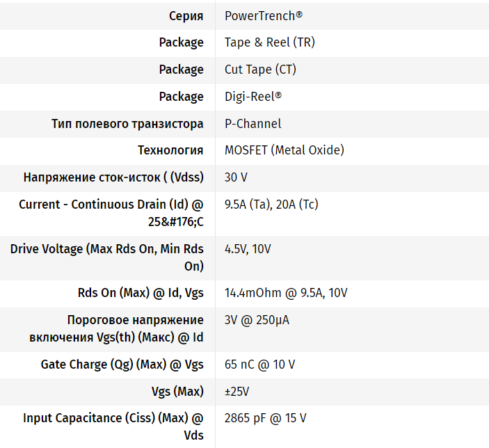Select the PowerTrench® series value
This screenshot has height=448, width=489.
(x=263, y=15)
